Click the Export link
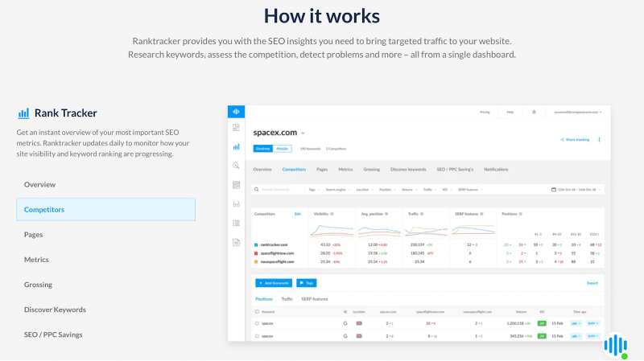This screenshot has height=361, width=644. pyautogui.click(x=592, y=283)
